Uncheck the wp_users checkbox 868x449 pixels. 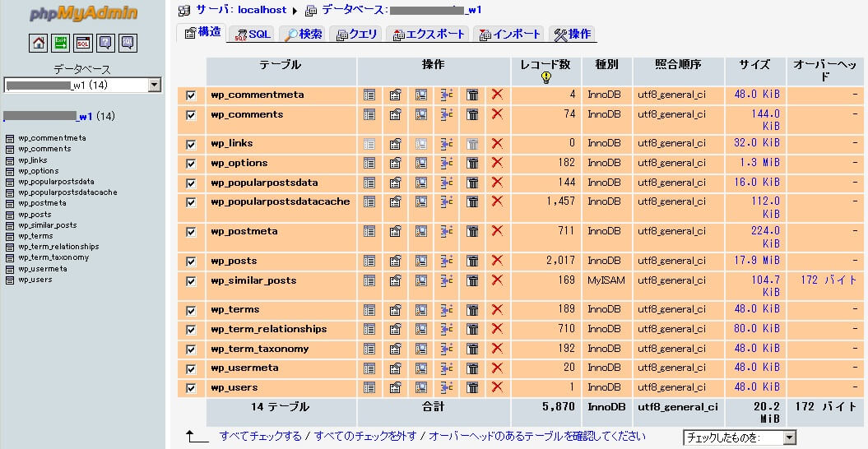[x=191, y=388]
